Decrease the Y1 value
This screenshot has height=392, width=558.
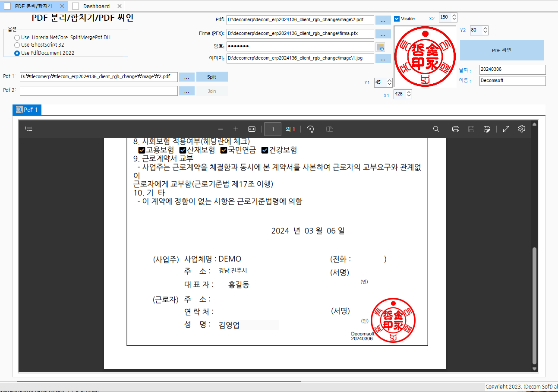[x=389, y=85]
